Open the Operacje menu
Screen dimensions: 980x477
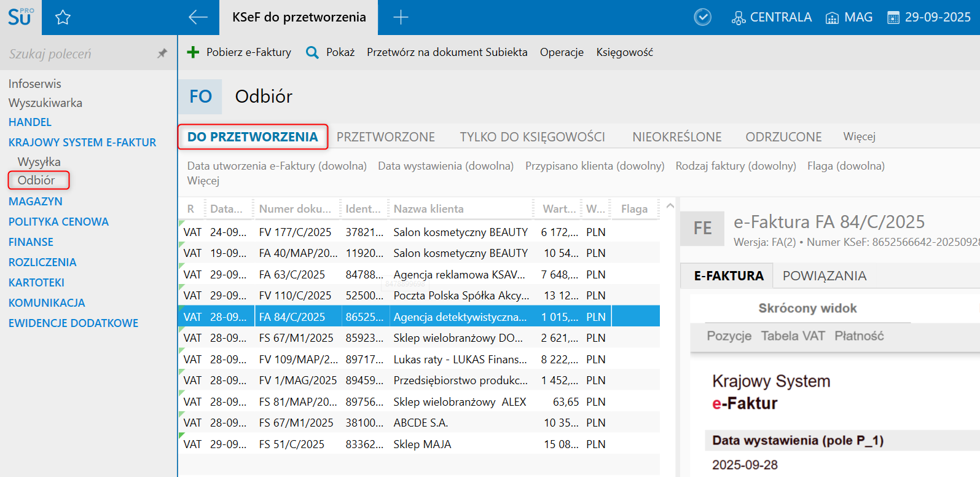562,52
